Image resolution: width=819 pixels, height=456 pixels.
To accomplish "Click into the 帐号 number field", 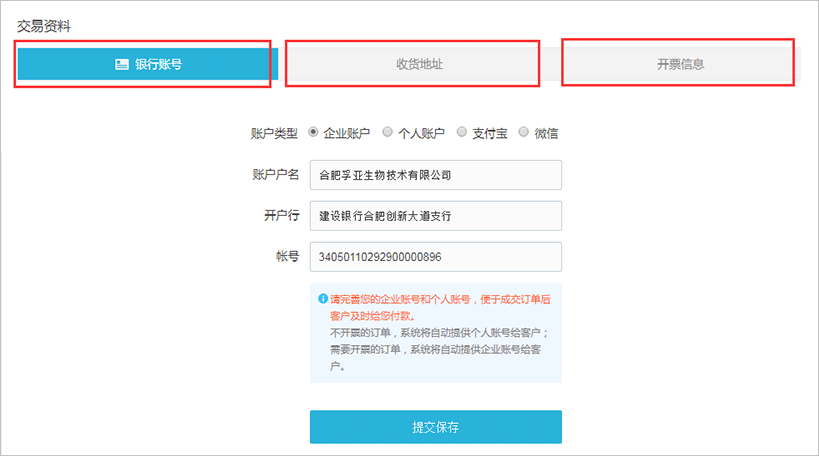I will tap(436, 256).
